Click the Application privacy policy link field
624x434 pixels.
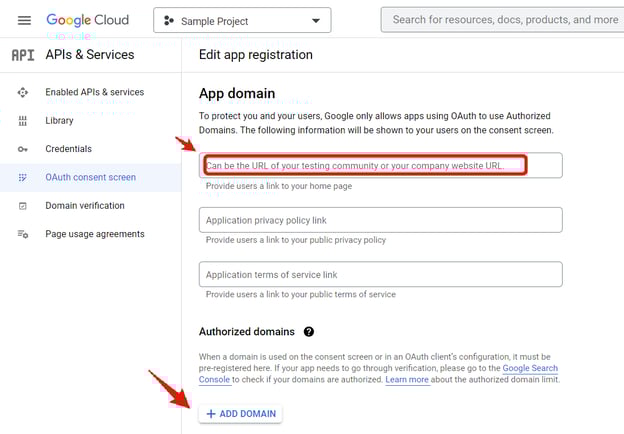point(380,220)
